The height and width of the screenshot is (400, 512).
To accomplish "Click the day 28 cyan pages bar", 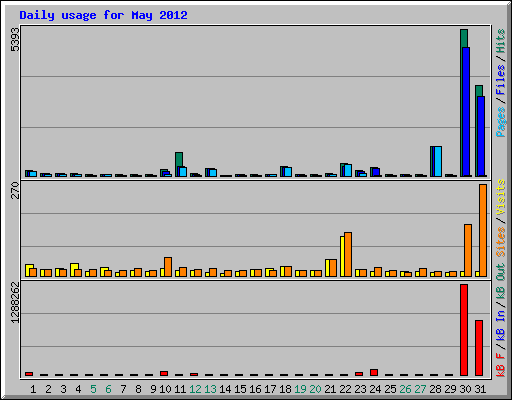I will point(438,161).
